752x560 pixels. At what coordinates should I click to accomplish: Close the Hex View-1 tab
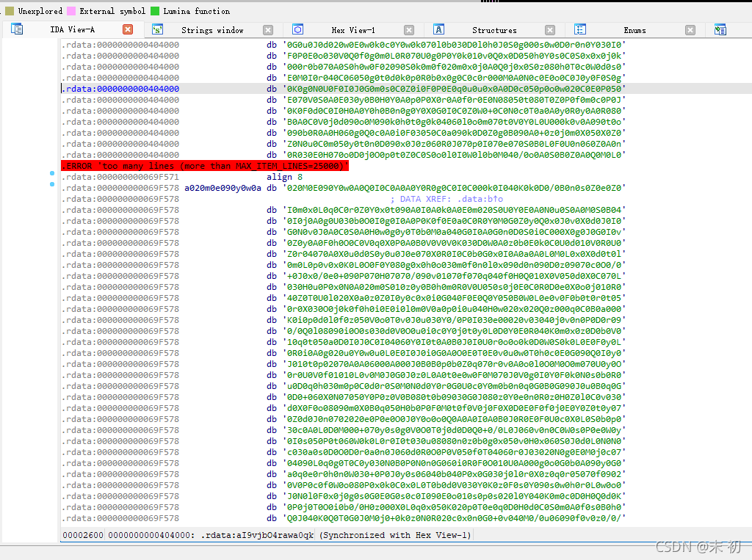point(409,30)
